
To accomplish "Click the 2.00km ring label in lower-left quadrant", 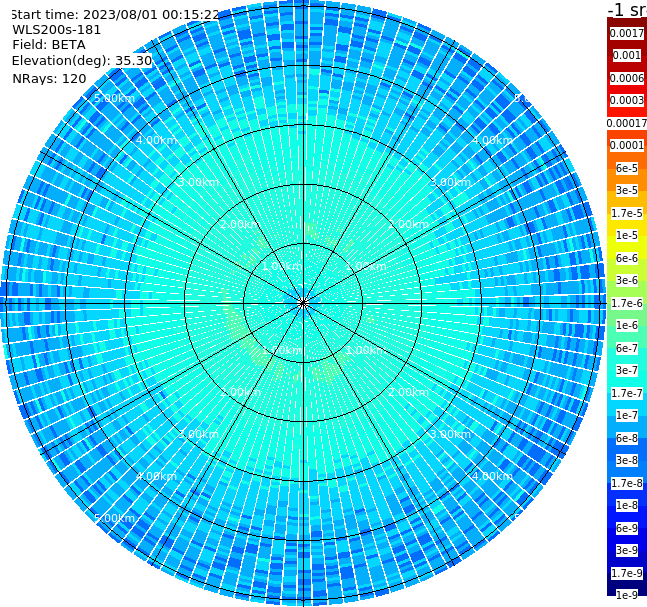I will click(241, 392).
